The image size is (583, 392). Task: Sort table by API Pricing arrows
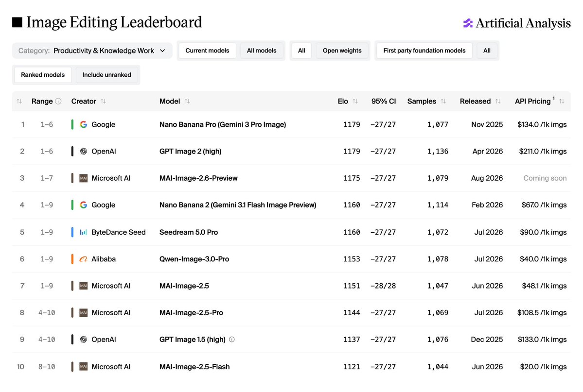[x=562, y=101]
